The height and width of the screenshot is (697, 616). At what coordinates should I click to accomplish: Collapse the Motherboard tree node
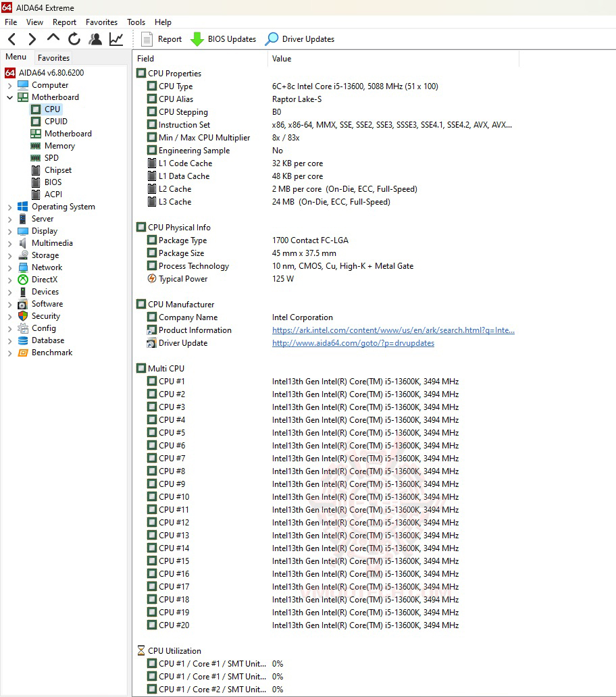tap(9, 97)
